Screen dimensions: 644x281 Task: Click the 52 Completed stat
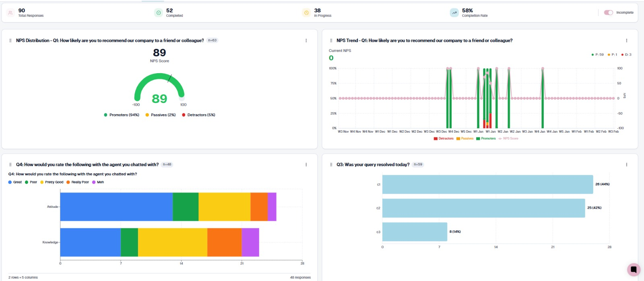pos(174,13)
